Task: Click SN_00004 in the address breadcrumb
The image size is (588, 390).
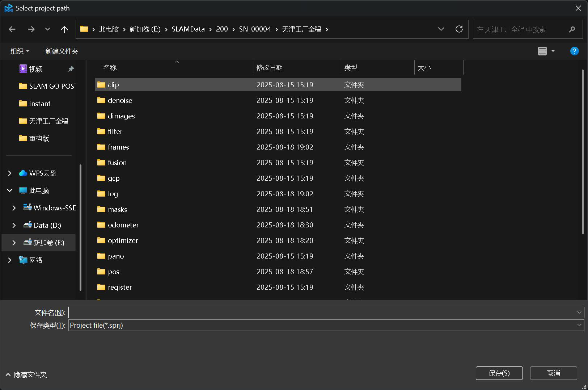Action: (x=255, y=29)
